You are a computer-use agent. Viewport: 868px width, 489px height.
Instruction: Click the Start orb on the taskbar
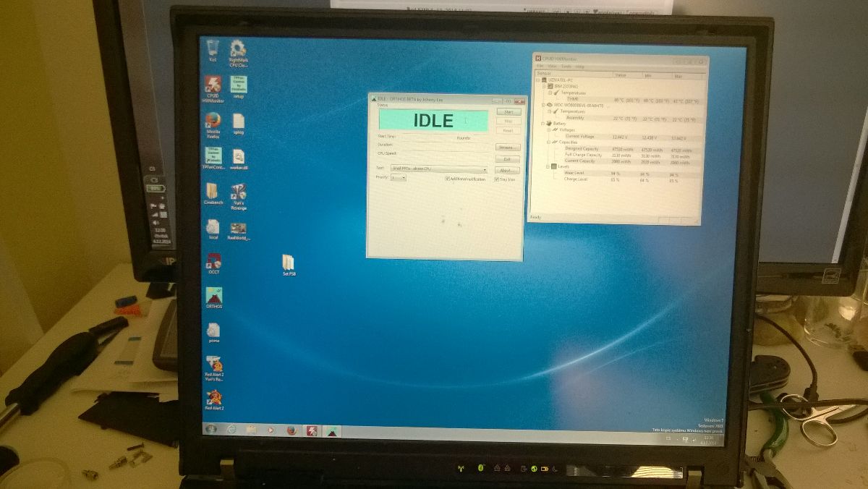point(210,429)
